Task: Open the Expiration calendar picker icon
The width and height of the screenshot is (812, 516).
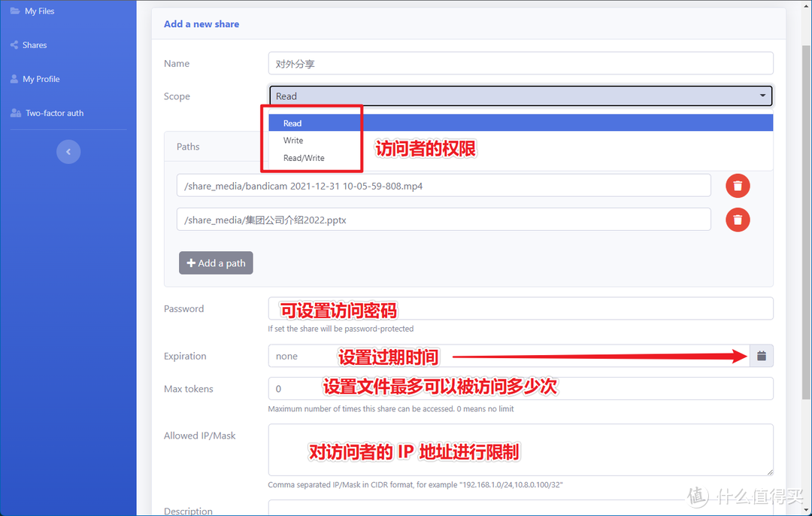Action: [x=761, y=356]
